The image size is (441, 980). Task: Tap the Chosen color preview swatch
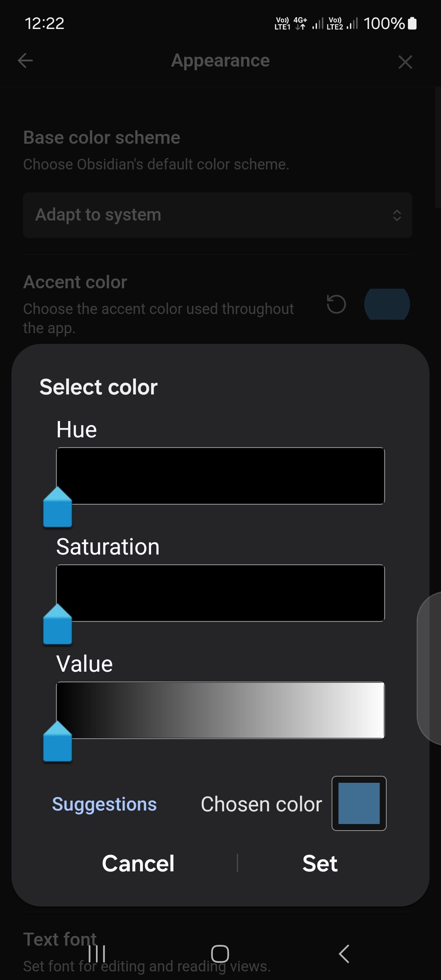coord(359,803)
